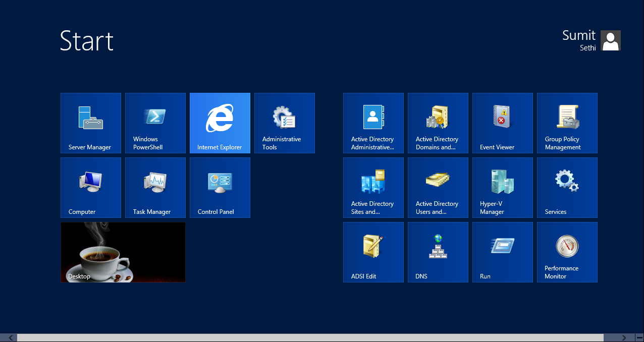Open Task Manager

tap(155, 187)
